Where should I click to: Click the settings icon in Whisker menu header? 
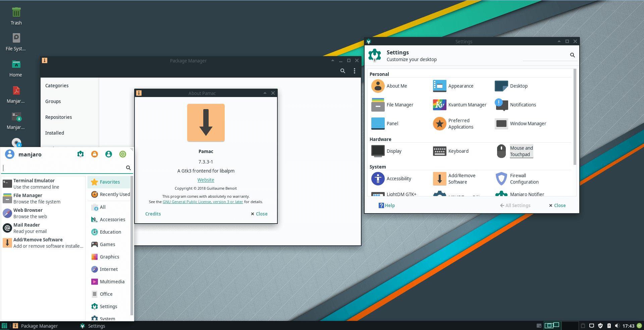pyautogui.click(x=80, y=154)
